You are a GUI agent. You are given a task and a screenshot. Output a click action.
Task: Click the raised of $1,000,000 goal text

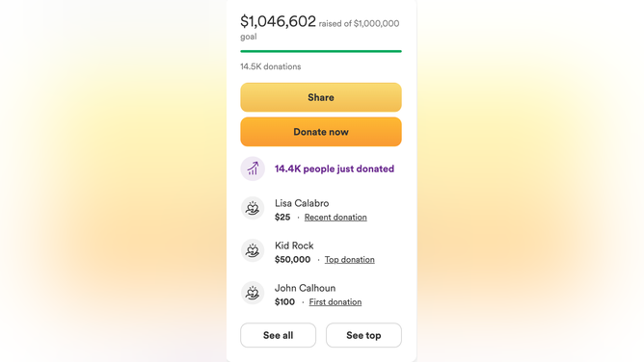[x=319, y=30]
